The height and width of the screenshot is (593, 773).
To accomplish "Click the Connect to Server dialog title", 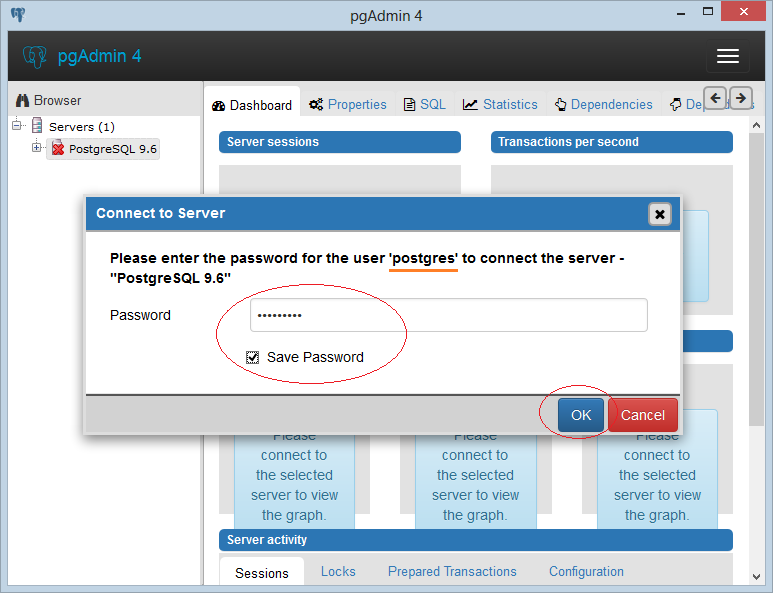I will click(161, 213).
